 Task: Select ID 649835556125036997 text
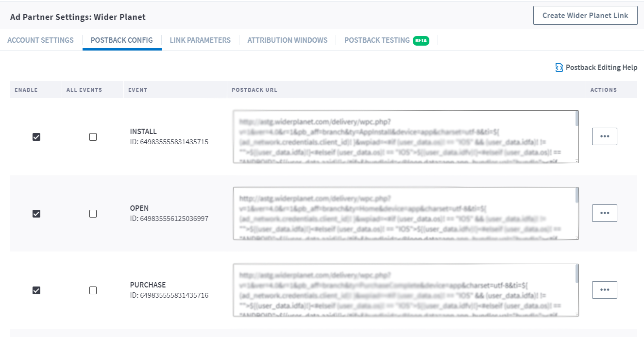(x=169, y=219)
